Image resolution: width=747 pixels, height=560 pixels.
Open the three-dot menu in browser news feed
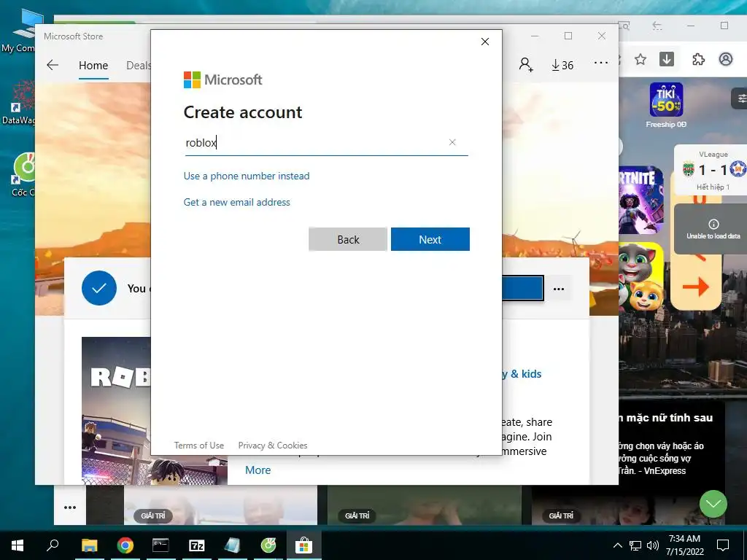pos(70,507)
